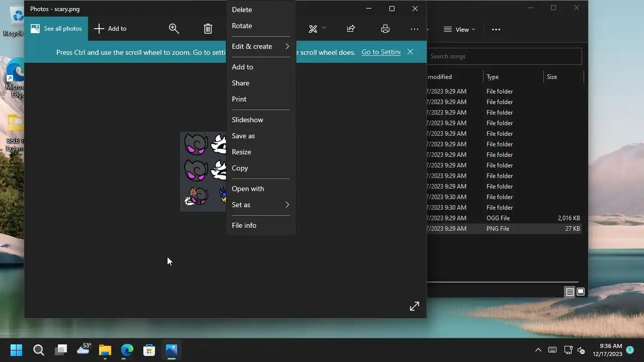Viewport: 644px width, 362px height.
Task: Select the B&B desktop folder icon
Action: tap(15, 133)
